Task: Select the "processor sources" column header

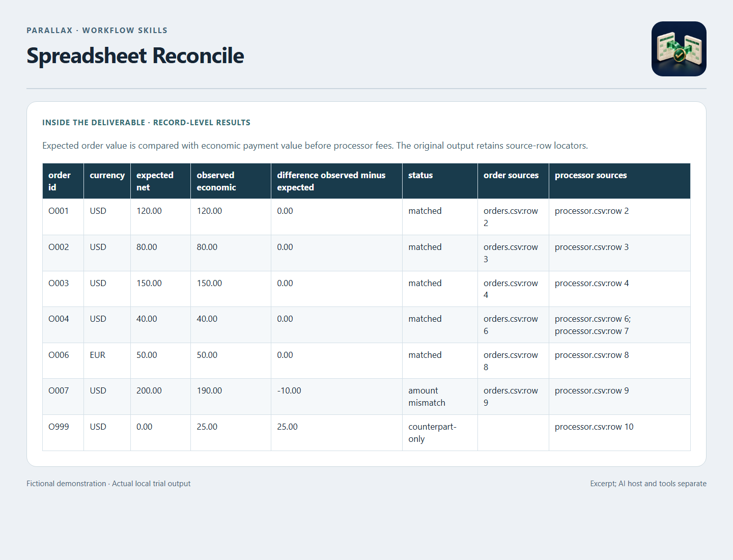Action: pyautogui.click(x=619, y=181)
